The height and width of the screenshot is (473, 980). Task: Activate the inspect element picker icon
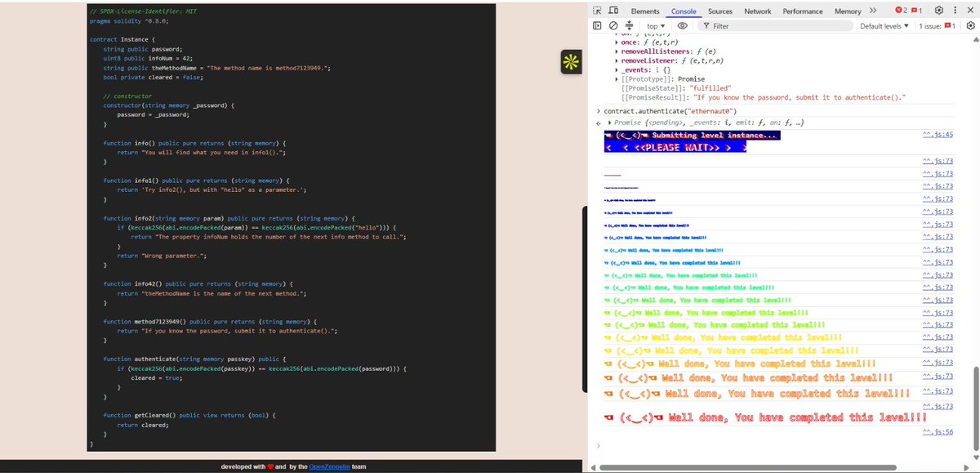(x=597, y=11)
